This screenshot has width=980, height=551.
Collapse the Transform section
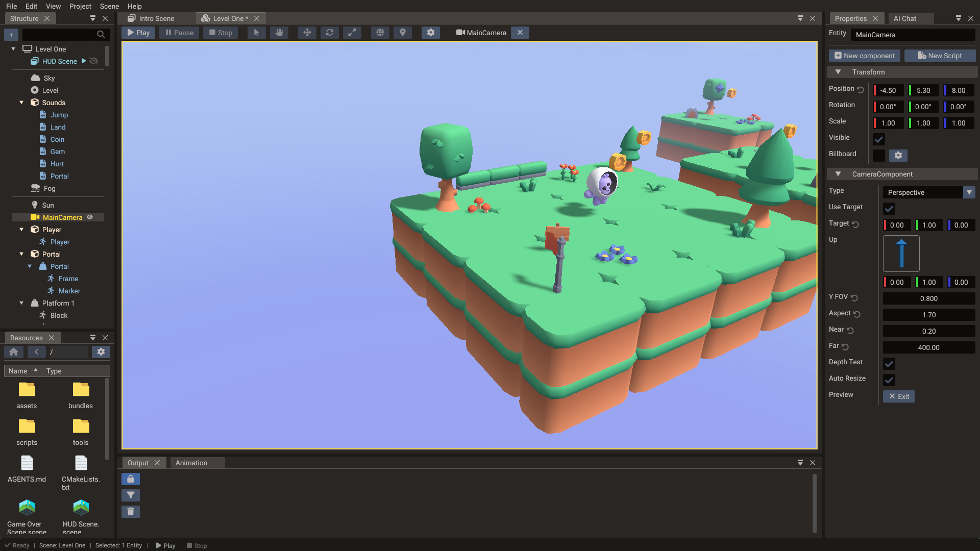click(x=838, y=72)
